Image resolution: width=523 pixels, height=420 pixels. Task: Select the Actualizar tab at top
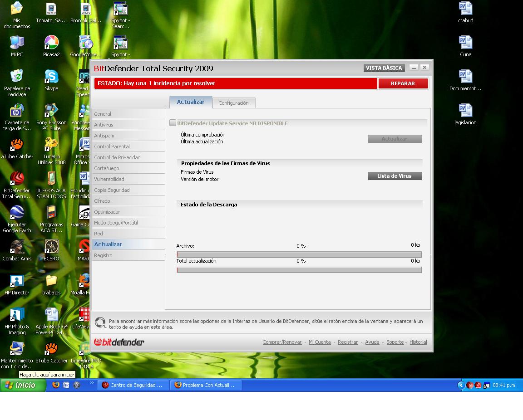191,102
